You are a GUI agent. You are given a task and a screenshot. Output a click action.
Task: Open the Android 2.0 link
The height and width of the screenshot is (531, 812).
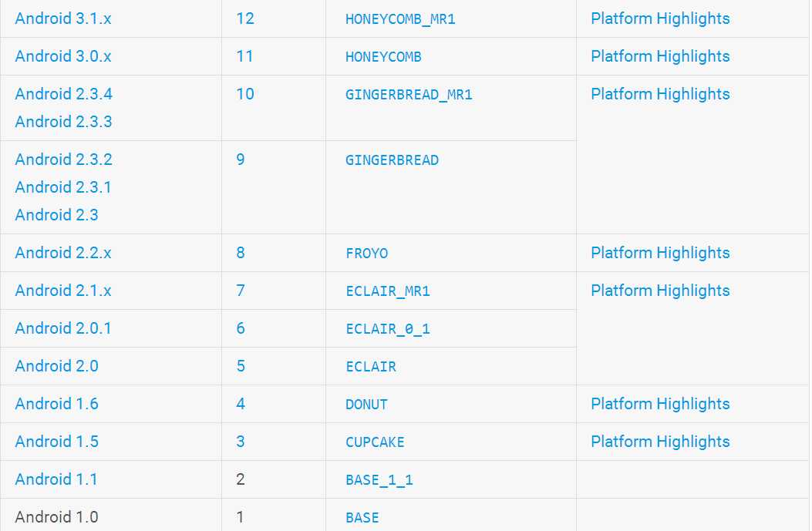56,366
